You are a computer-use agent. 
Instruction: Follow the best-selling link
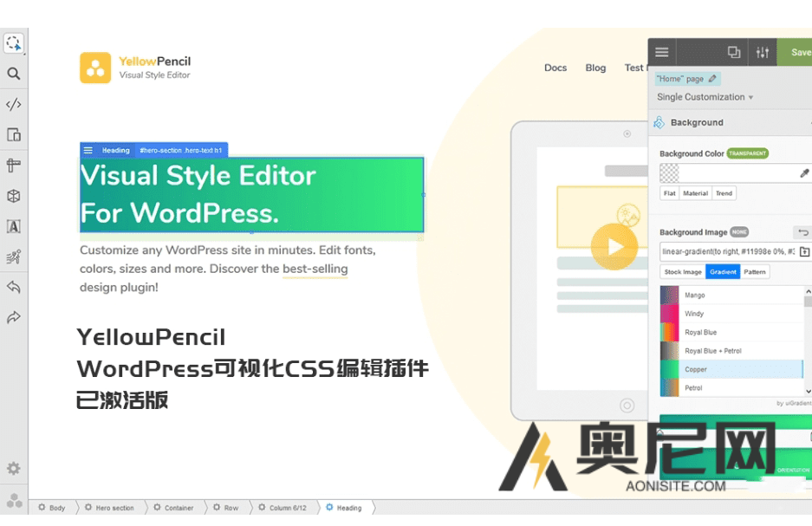[x=315, y=269]
